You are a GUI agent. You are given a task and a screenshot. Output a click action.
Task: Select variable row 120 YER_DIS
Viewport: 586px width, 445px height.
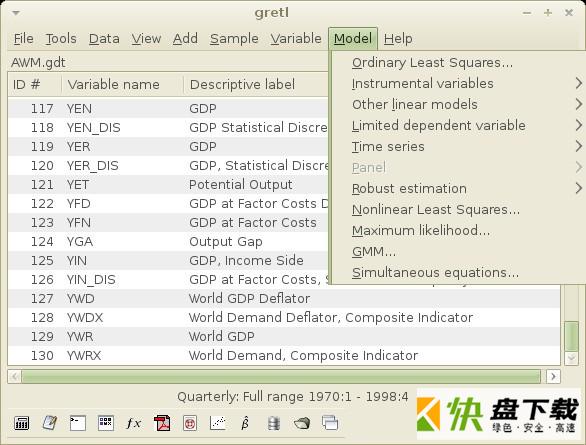168,166
